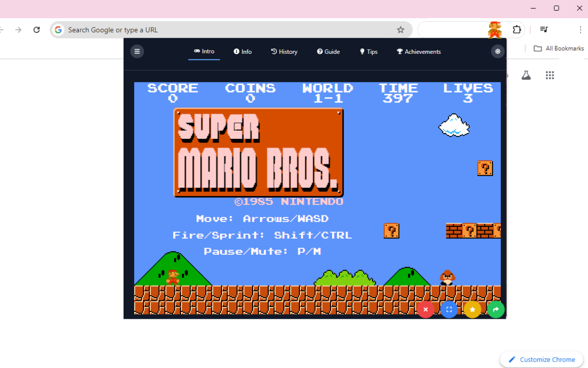Open Chrome's three-dot menu
This screenshot has width=588, height=368.
tap(581, 30)
